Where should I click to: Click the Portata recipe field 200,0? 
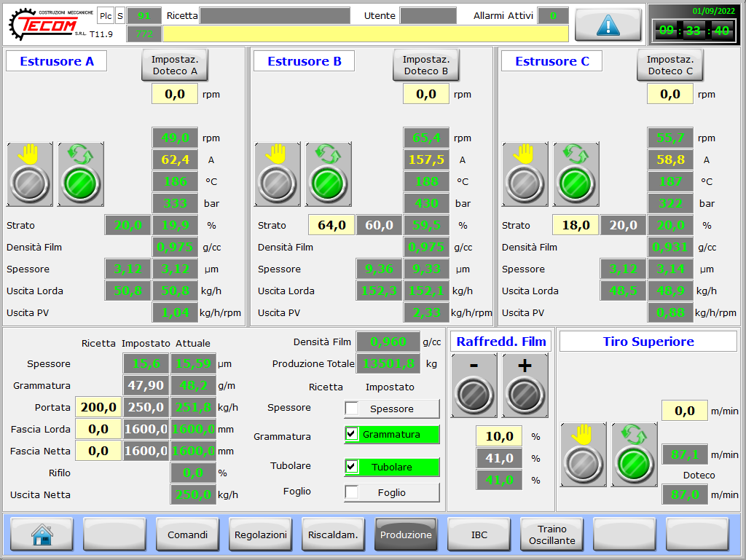click(98, 407)
